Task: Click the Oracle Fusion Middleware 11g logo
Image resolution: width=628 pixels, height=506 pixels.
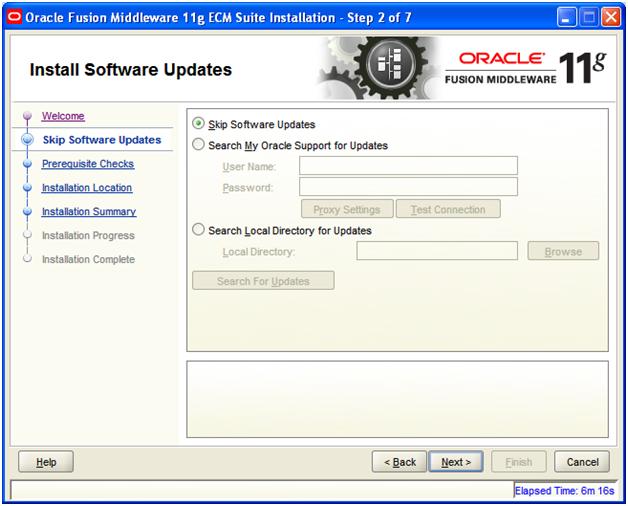Action: [x=525, y=68]
